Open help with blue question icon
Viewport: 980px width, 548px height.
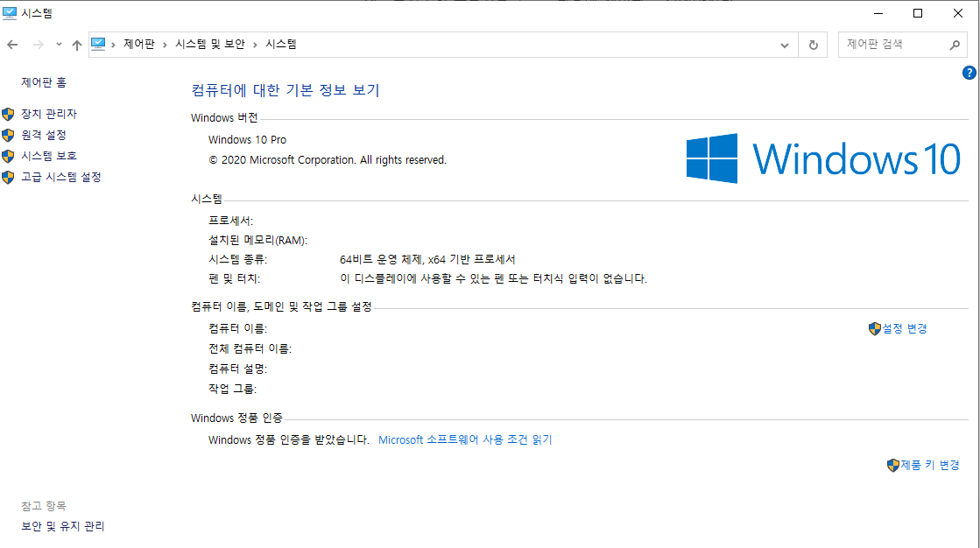(x=969, y=73)
